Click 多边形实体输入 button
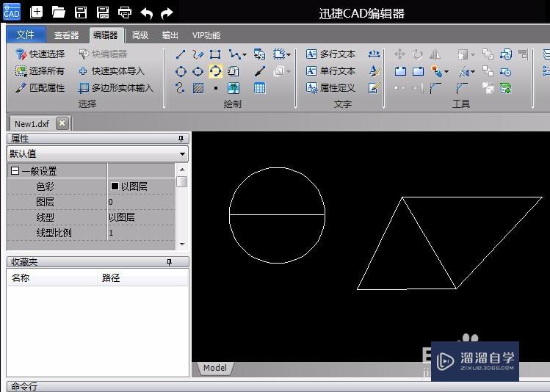The width and height of the screenshot is (550, 392). click(x=115, y=87)
